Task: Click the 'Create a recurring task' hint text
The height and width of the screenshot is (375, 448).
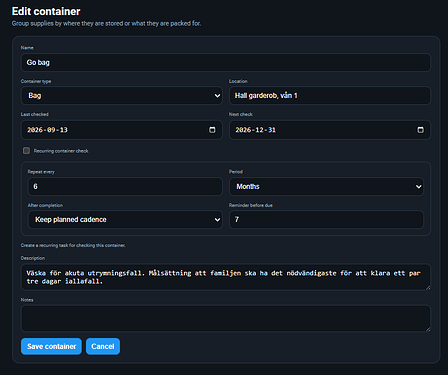Action: tap(73, 245)
